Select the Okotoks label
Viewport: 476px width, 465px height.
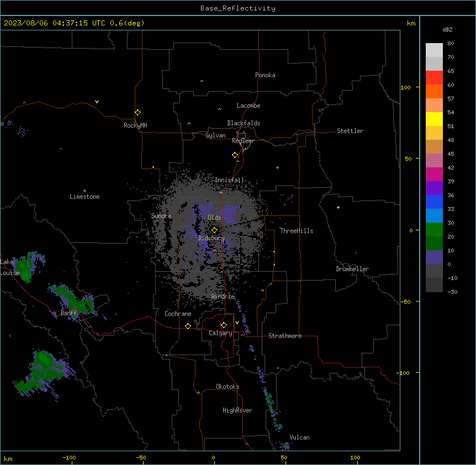(x=228, y=387)
